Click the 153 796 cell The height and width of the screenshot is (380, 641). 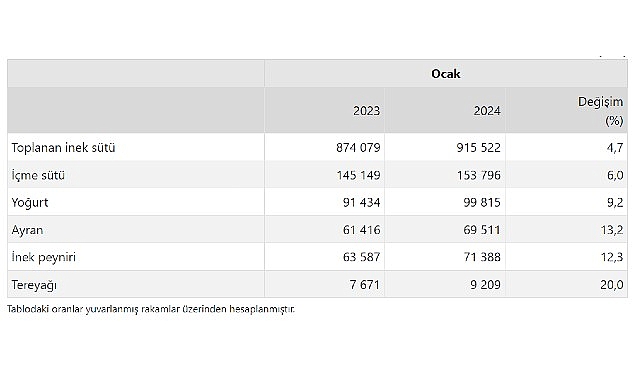pyautogui.click(x=479, y=175)
